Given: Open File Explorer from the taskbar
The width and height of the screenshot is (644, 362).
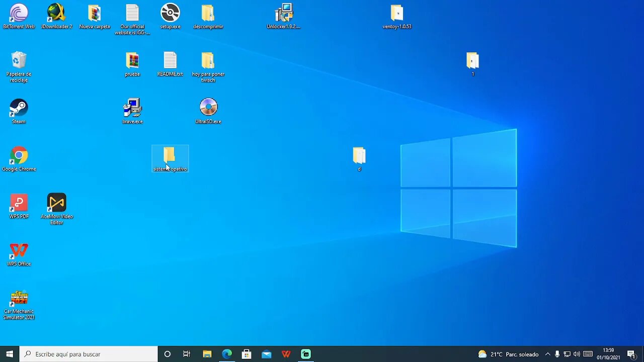Looking at the screenshot, I should (207, 354).
